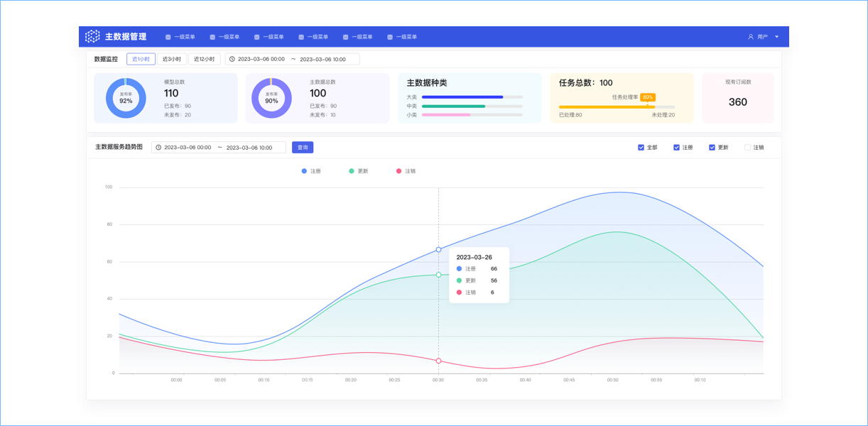Switch to the 近12小时 tab

pos(205,59)
